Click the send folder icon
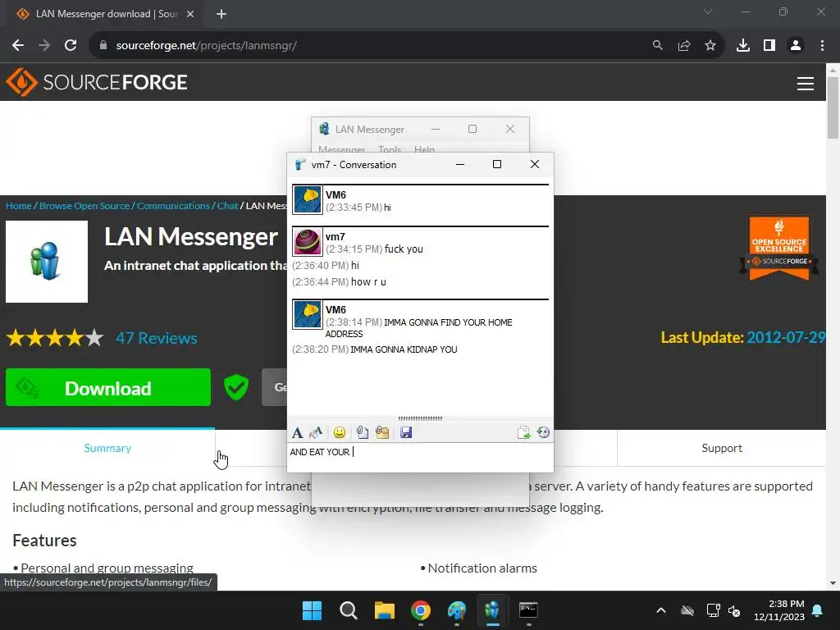 382,432
